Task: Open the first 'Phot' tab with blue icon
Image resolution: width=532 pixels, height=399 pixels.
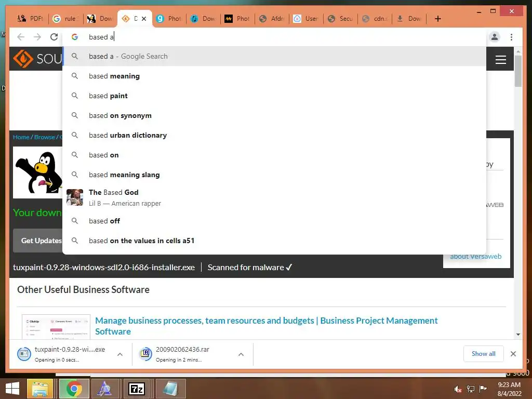Action: click(x=169, y=19)
